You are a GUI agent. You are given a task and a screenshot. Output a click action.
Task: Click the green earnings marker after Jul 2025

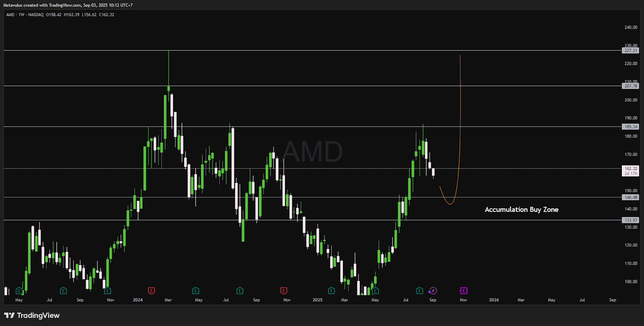coord(419,291)
